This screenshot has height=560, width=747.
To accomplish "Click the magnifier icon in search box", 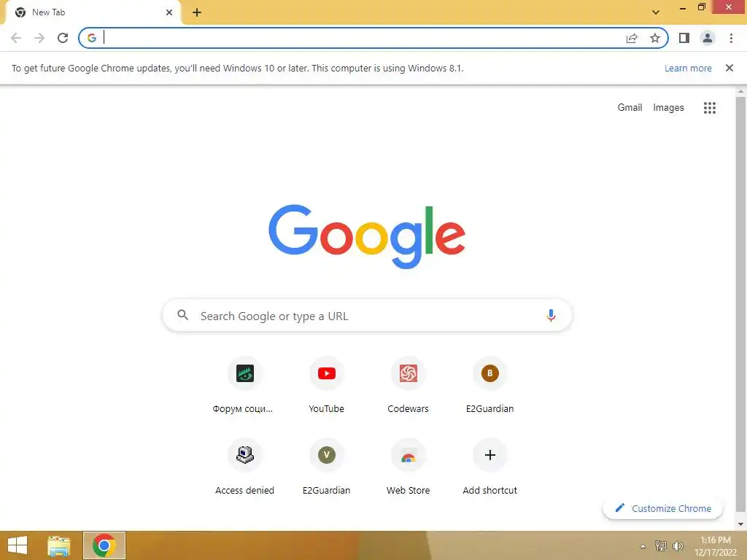I will (183, 315).
